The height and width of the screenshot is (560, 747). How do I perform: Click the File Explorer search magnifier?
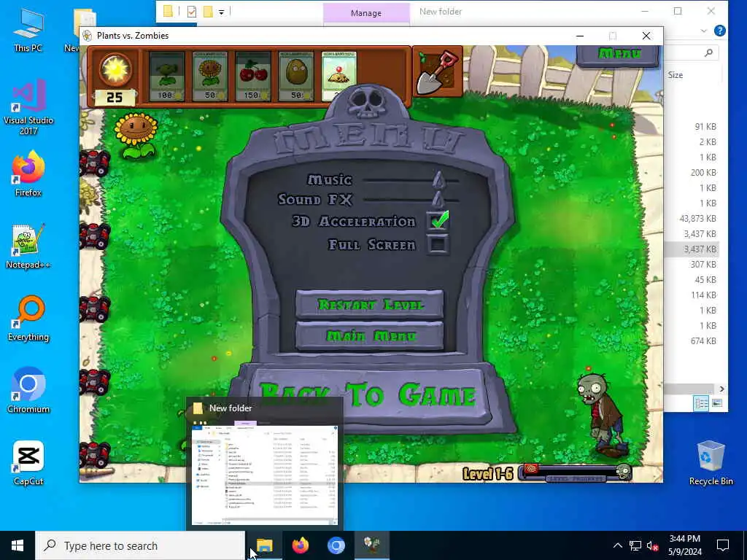pos(708,52)
